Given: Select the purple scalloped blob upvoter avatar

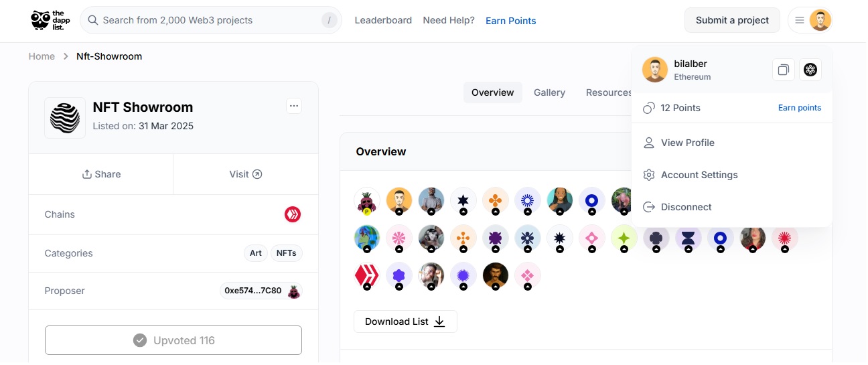Looking at the screenshot, I should [399, 275].
